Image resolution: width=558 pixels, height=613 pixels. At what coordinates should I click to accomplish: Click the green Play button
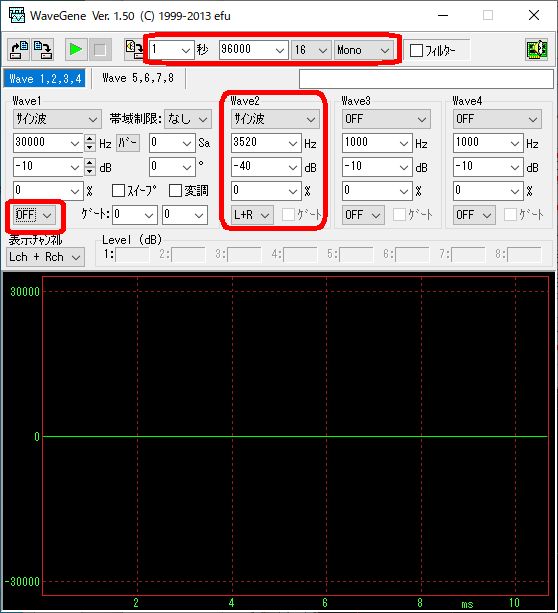(76, 50)
